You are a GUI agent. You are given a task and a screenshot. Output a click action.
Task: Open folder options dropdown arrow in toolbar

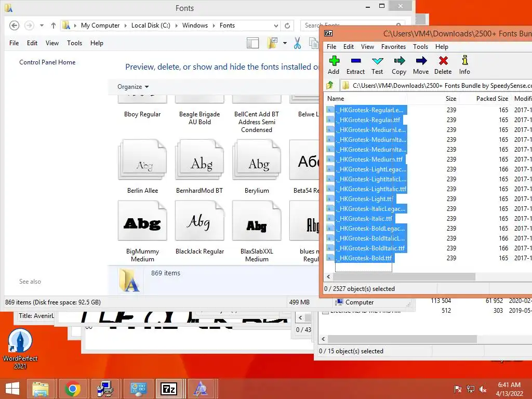point(285,43)
